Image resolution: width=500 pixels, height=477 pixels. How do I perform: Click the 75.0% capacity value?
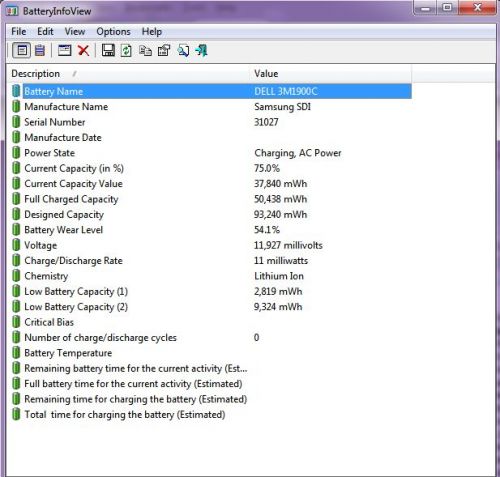tap(267, 168)
